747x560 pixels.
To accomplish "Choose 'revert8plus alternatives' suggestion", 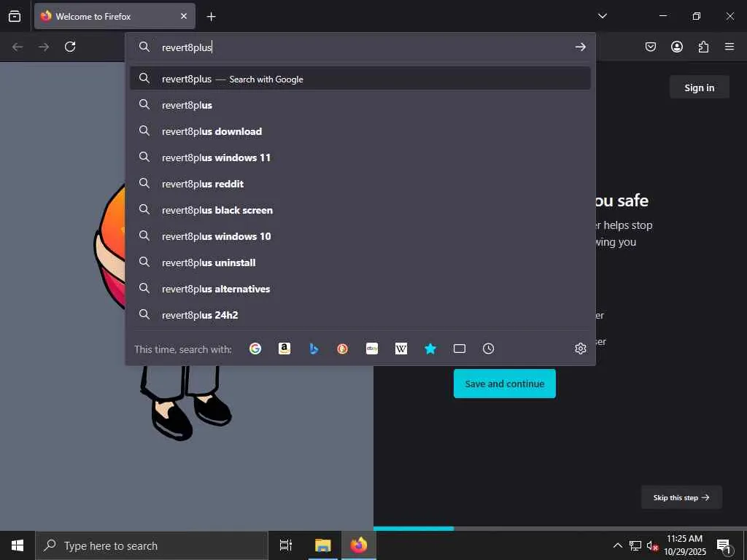I will click(x=360, y=289).
